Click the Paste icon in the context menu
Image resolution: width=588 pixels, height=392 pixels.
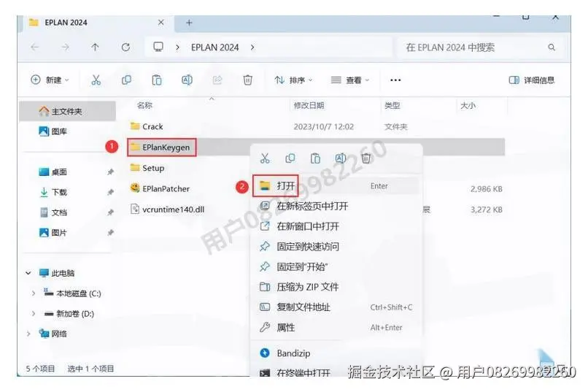[x=315, y=158]
